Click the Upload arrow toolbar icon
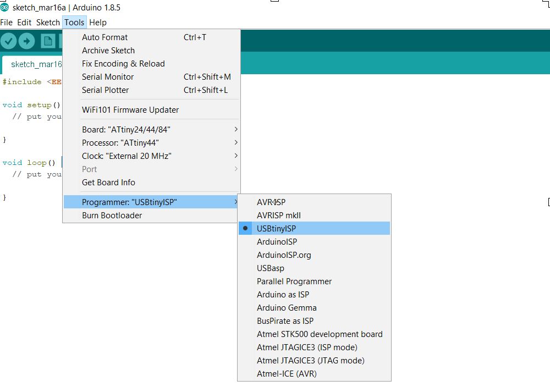The width and height of the screenshot is (550, 392). tap(26, 41)
